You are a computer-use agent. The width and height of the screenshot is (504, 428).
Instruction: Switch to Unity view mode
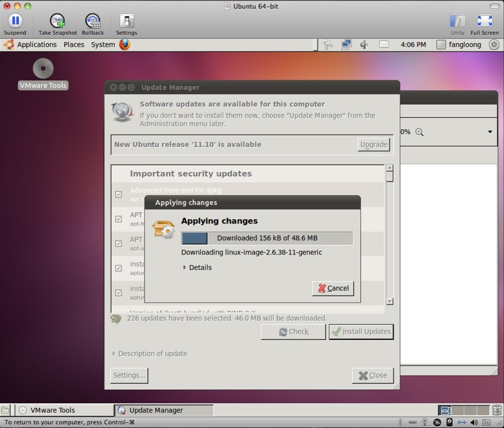pyautogui.click(x=457, y=21)
